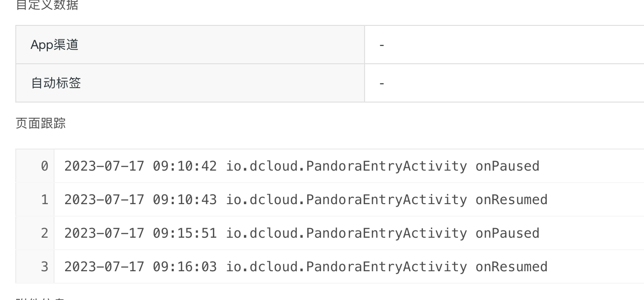This screenshot has width=644, height=300.
Task: Click the 自定义数据 heading at the top
Action: (x=47, y=5)
